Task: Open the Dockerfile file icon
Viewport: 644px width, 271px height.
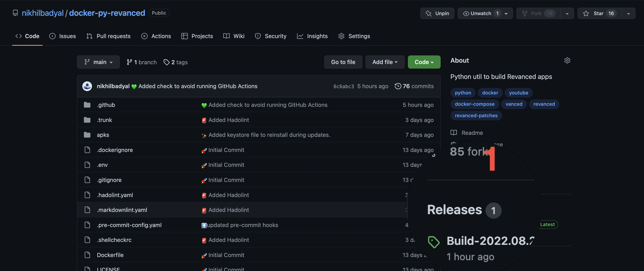Action: coord(87,255)
